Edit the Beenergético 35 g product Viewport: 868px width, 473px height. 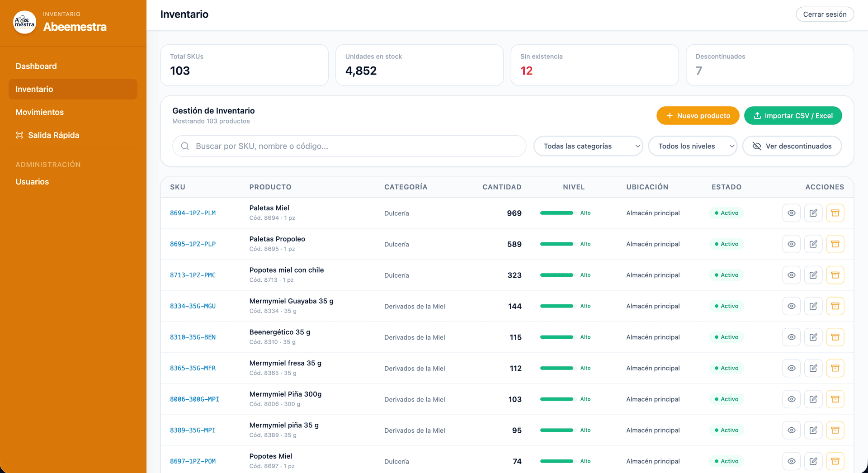click(x=813, y=337)
